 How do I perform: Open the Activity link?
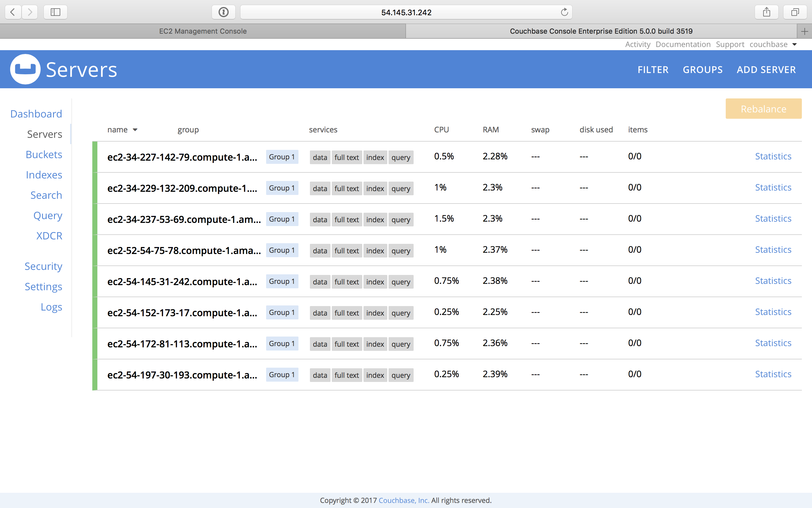tap(638, 44)
